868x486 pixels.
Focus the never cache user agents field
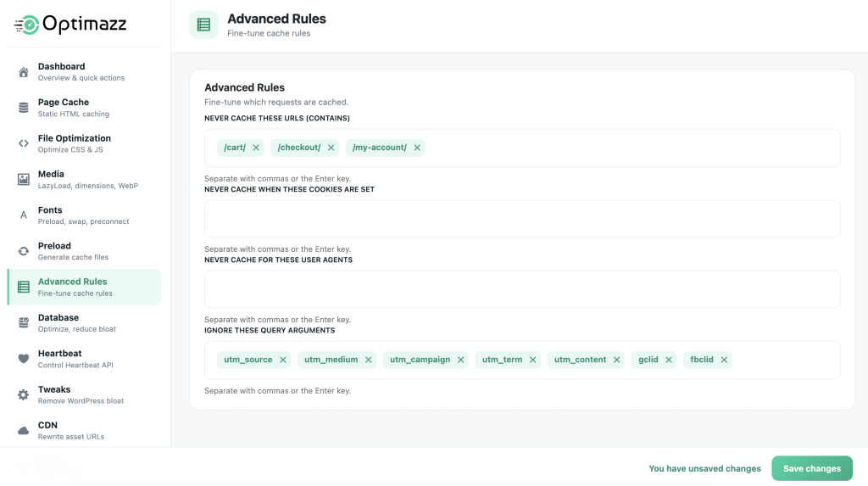point(522,289)
